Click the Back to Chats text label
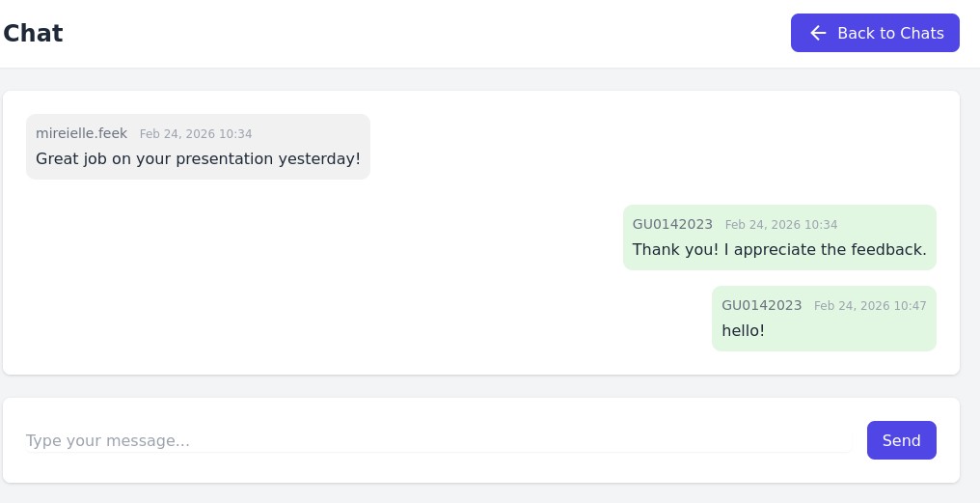The width and height of the screenshot is (980, 503). click(x=890, y=33)
